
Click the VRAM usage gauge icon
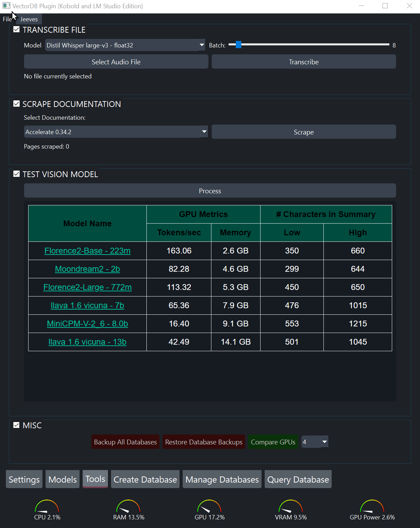pyautogui.click(x=290, y=506)
